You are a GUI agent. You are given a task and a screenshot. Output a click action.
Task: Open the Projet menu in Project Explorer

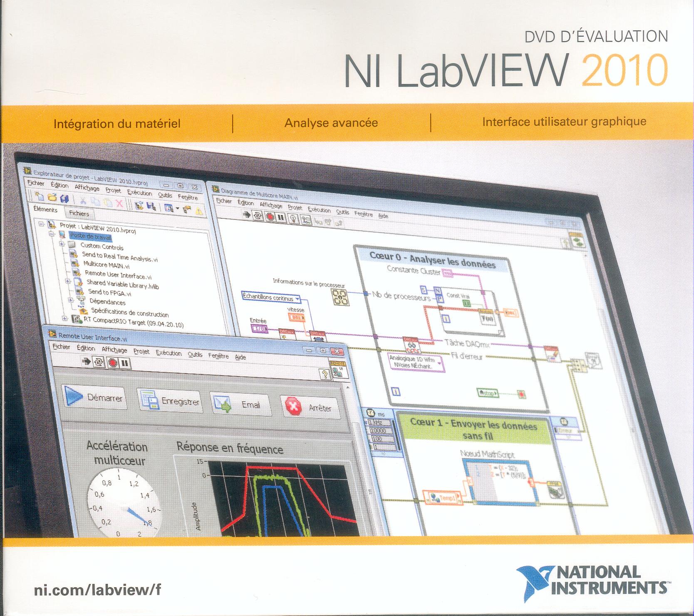113,190
